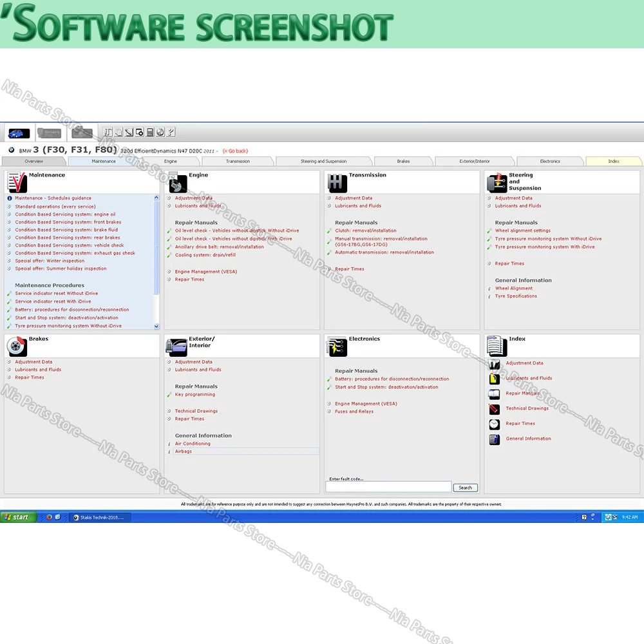Click the help icon in system tray
This screenshot has width=644, height=644.
point(584,517)
